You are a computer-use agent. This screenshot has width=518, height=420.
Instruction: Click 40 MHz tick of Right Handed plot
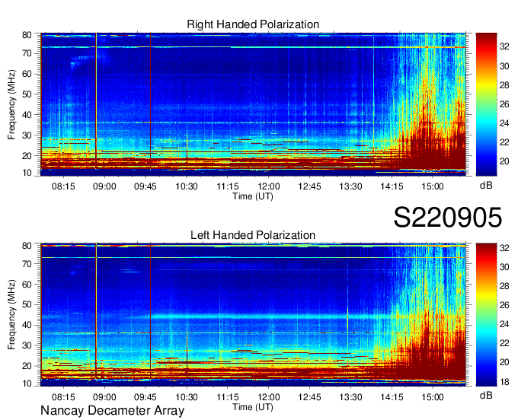coord(27,115)
